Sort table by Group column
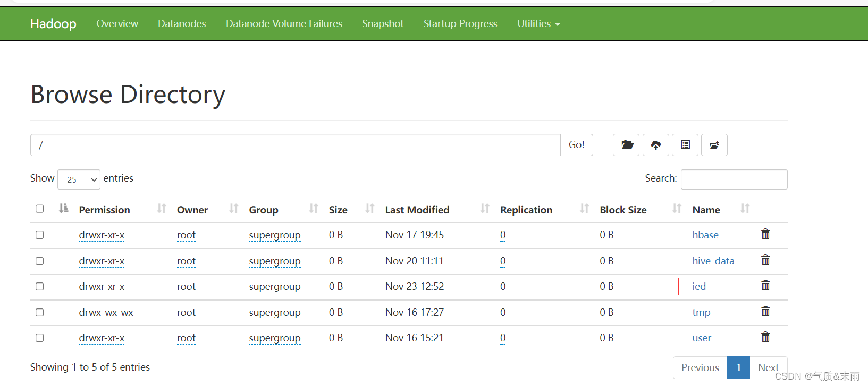This screenshot has width=868, height=386. pos(314,209)
